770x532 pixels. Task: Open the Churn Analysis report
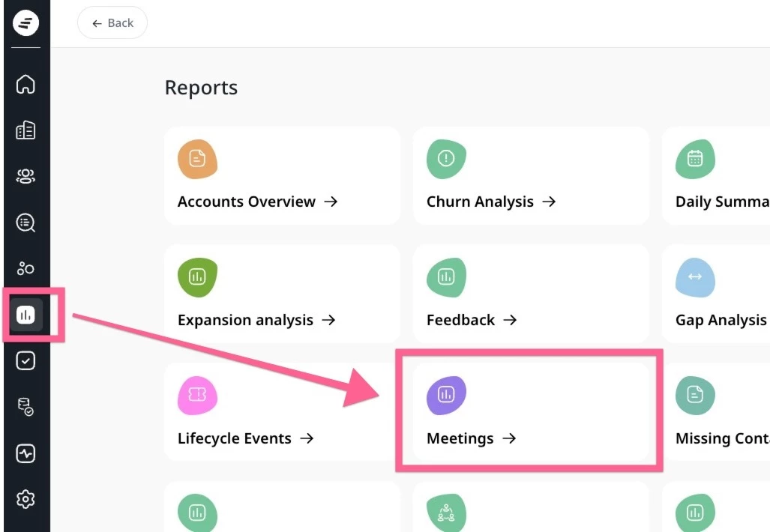[531, 175]
